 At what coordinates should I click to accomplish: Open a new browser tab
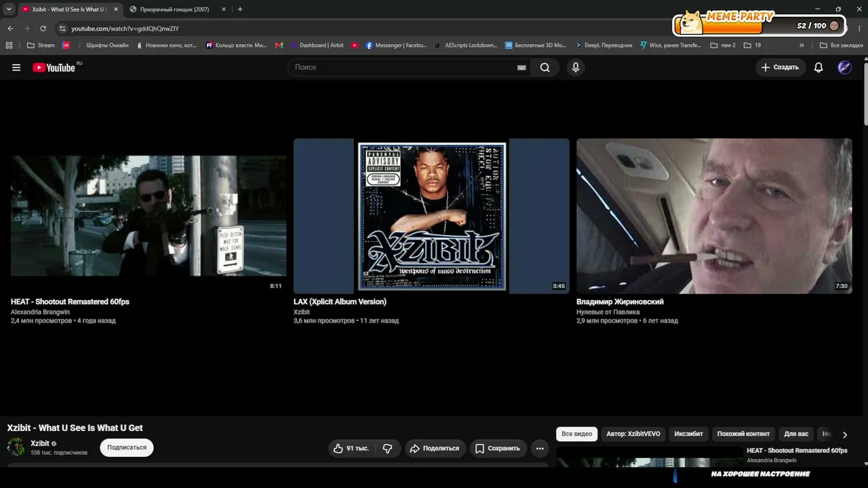click(x=240, y=9)
